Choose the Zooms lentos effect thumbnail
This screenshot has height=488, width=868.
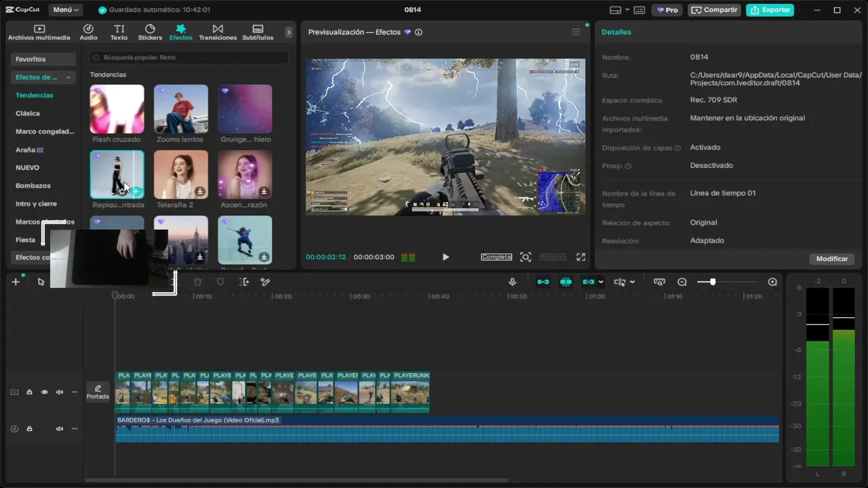[x=180, y=109]
